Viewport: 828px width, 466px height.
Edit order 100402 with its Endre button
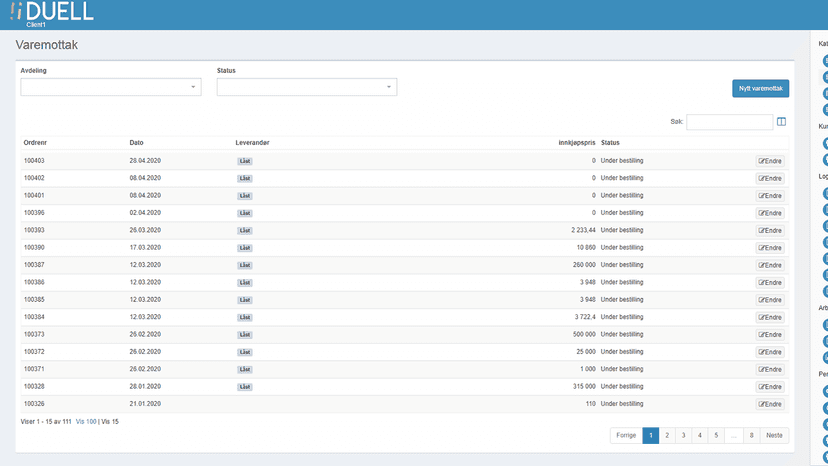coord(770,179)
